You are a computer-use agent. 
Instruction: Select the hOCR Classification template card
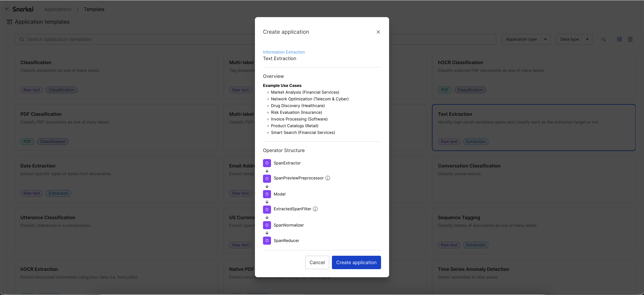click(x=534, y=76)
